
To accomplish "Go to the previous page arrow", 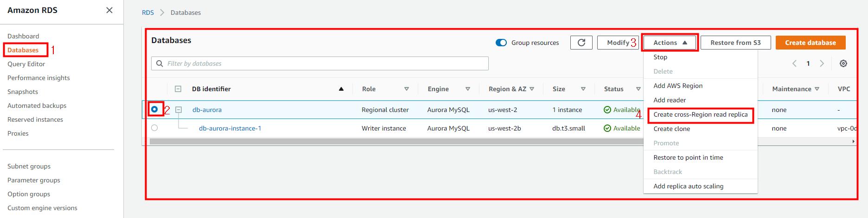I will point(794,63).
